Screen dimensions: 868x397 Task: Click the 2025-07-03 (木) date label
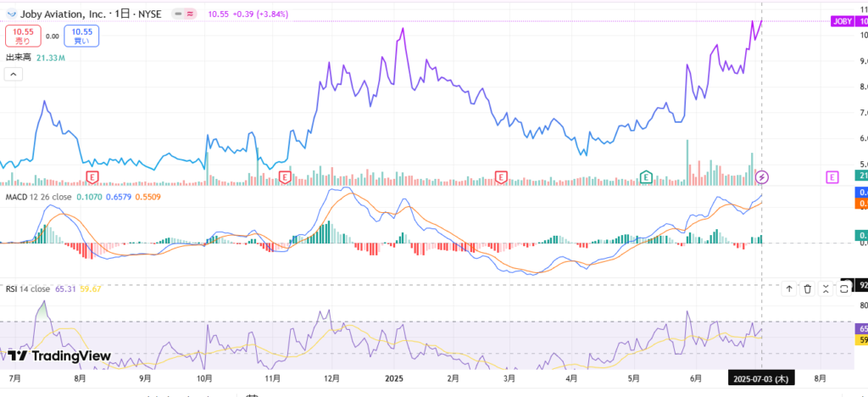(760, 378)
